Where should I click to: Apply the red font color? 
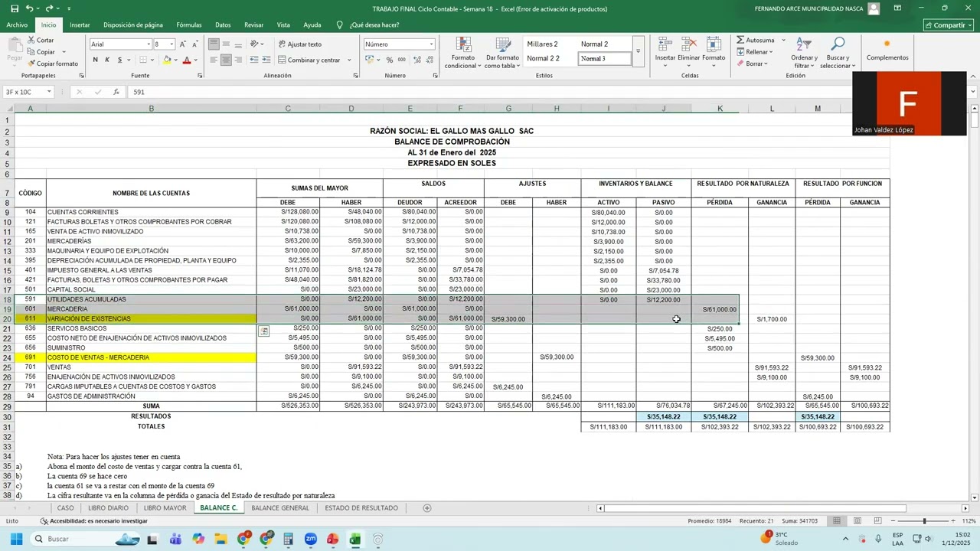click(186, 60)
